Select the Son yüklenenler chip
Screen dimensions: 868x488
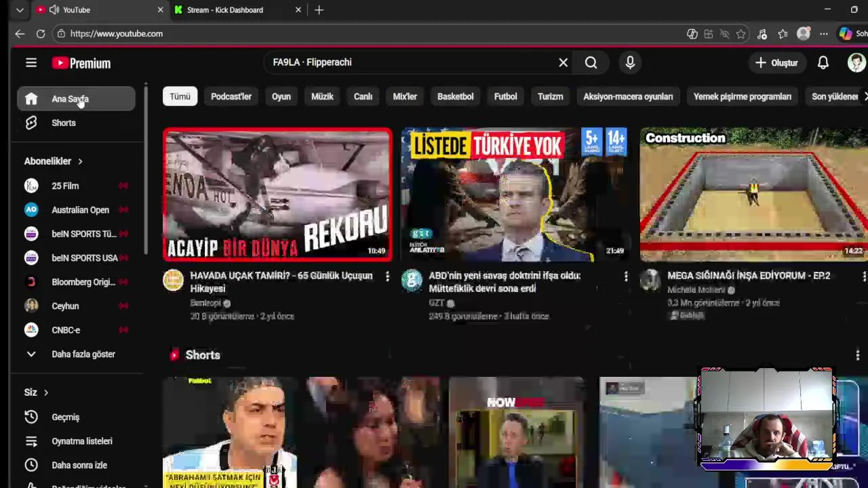(835, 97)
